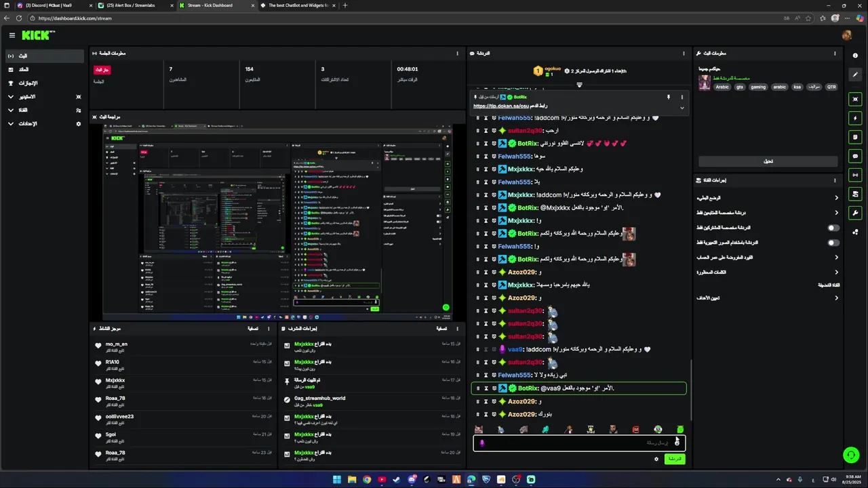This screenshot has width=868, height=488.
Task: Open the chat panel three-dot menu
Action: [684, 53]
